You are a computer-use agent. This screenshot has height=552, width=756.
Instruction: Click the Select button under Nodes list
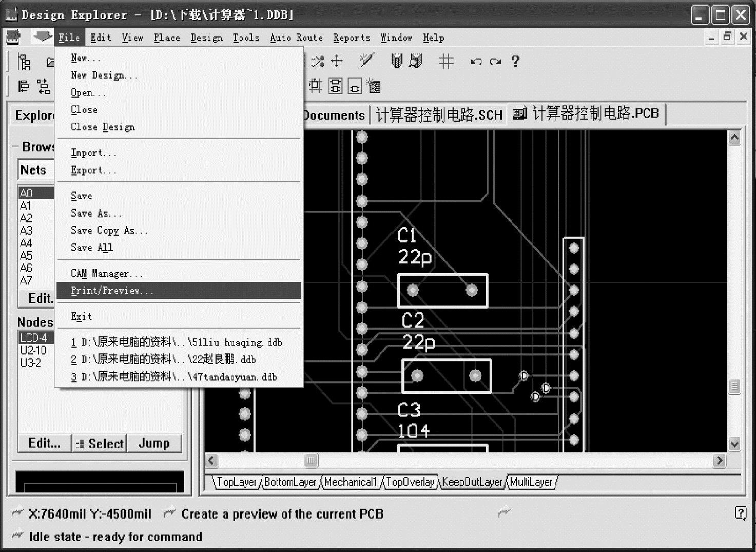100,443
